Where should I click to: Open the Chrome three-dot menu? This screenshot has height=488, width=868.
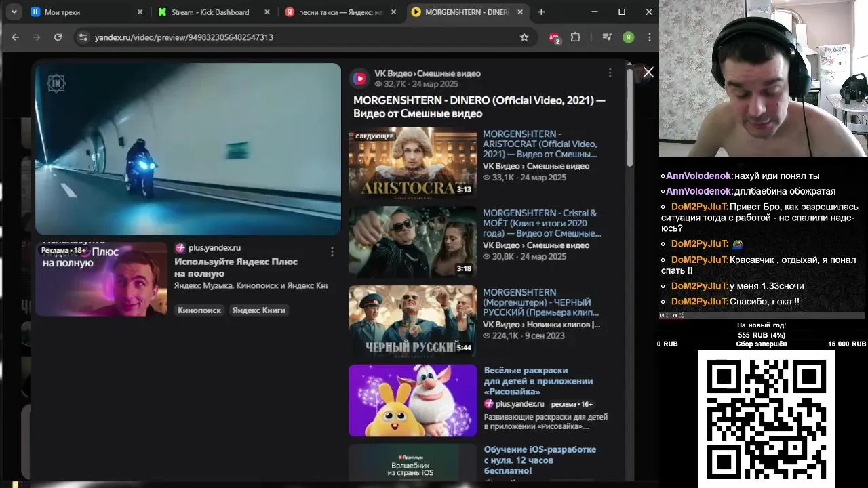point(650,37)
